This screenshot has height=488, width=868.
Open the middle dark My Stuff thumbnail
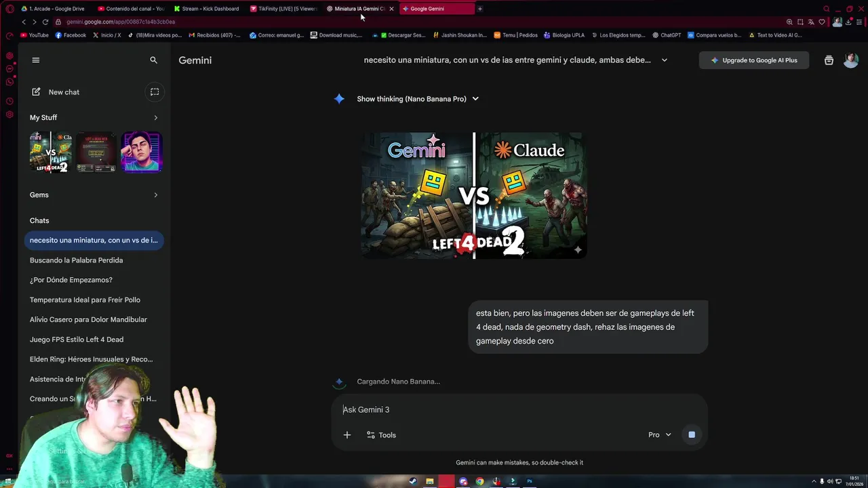click(96, 152)
